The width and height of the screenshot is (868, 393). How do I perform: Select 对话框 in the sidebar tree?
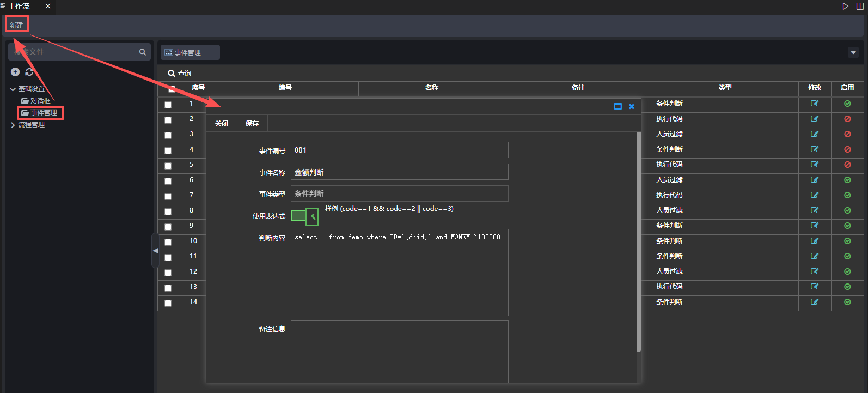coord(40,101)
